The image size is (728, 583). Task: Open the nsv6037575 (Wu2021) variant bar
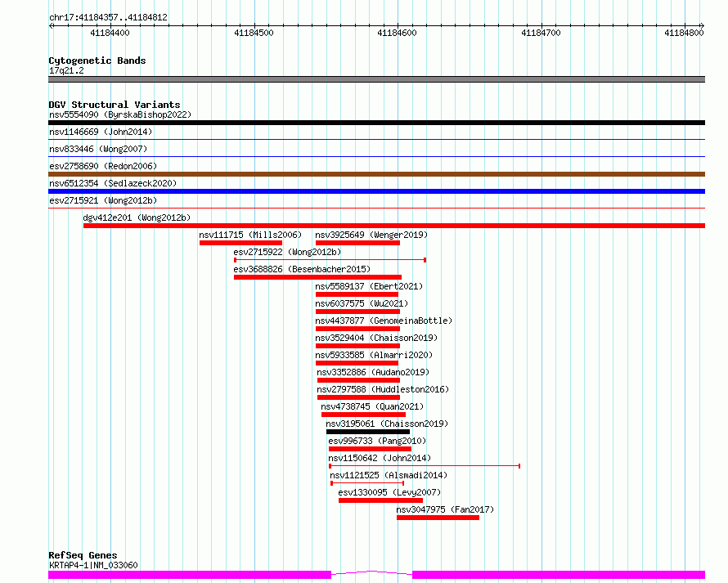coord(357,312)
